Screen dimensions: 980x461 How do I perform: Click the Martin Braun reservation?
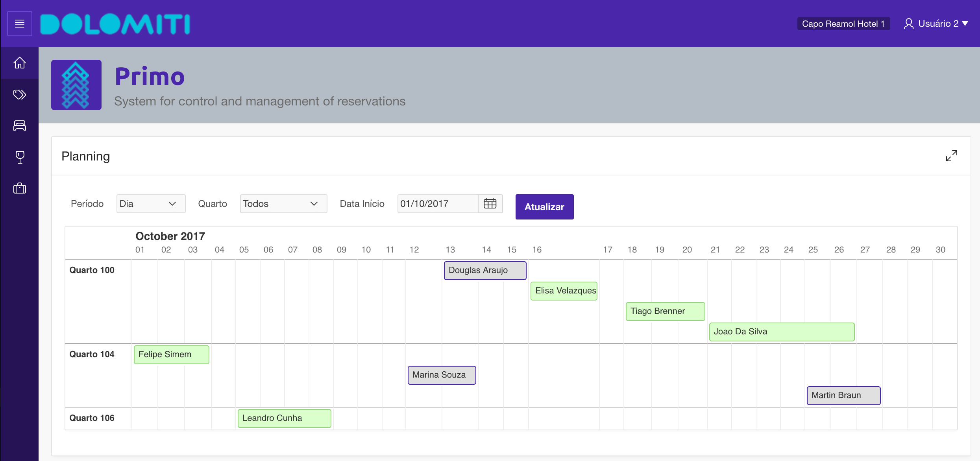click(x=843, y=395)
